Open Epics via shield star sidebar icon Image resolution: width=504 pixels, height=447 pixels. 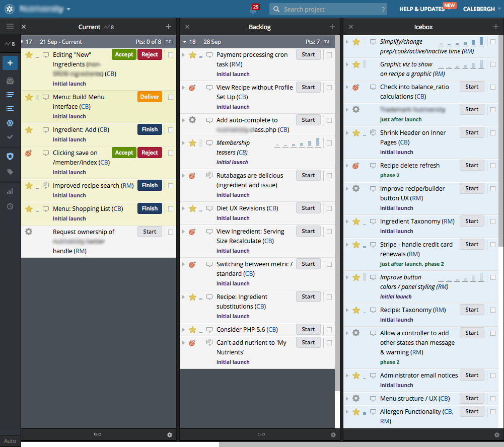10,156
